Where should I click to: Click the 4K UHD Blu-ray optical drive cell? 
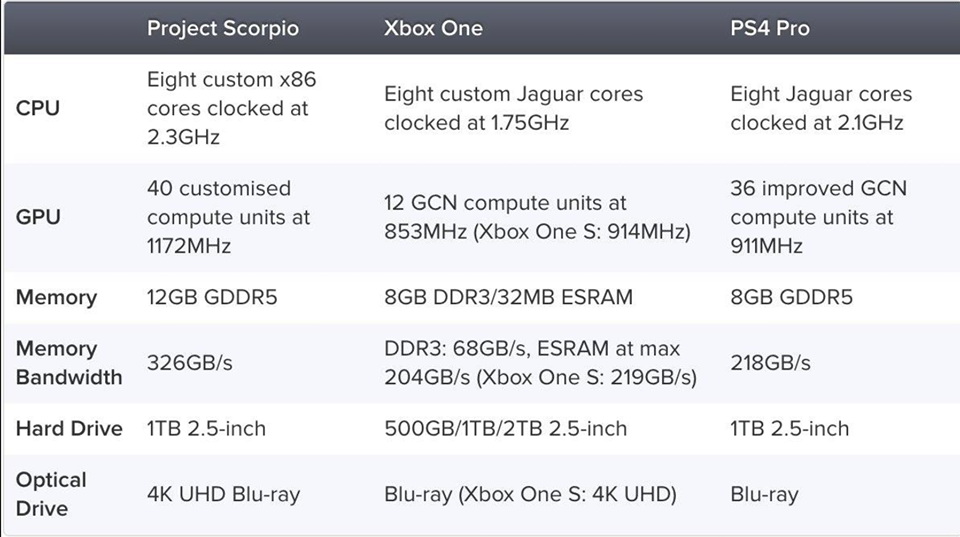pyautogui.click(x=223, y=494)
